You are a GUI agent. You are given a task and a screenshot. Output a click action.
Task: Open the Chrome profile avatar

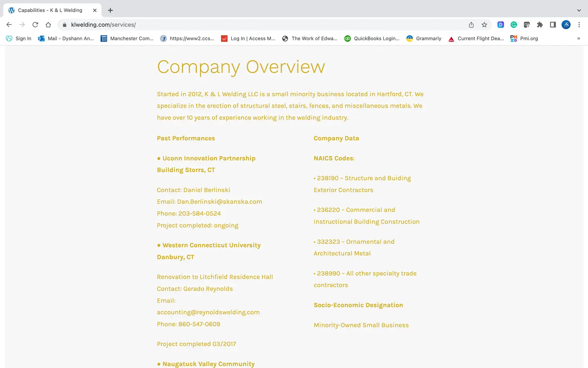(x=566, y=25)
